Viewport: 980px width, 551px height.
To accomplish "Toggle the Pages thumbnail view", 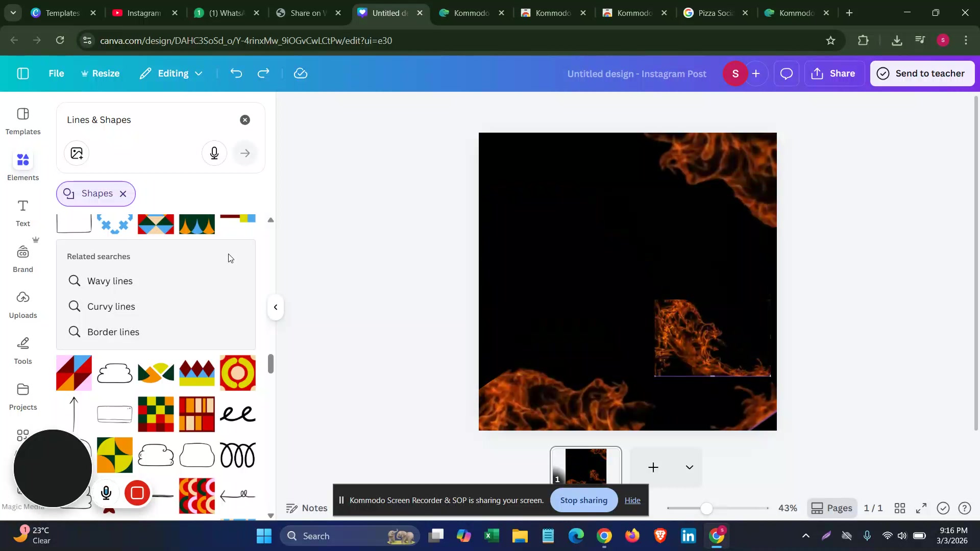I will point(832,508).
